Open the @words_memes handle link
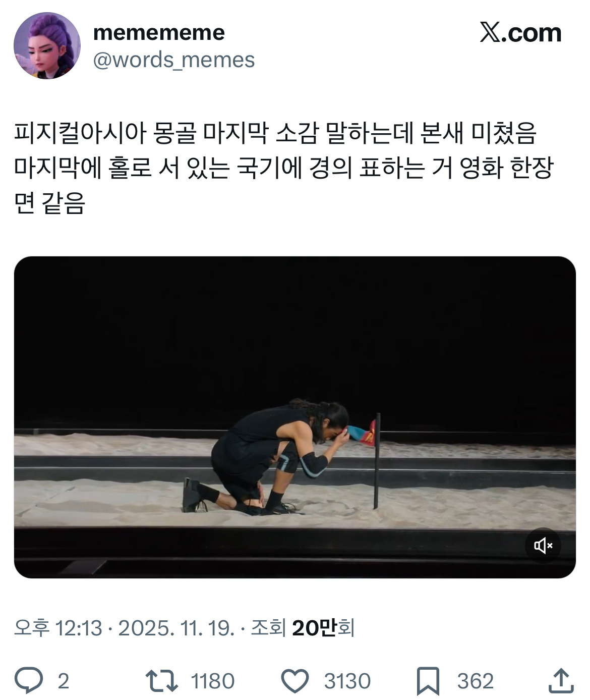Viewport: 590px width, 700px height. (174, 60)
